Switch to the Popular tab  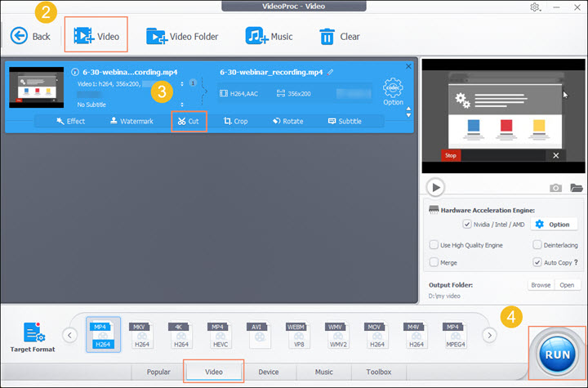tap(158, 372)
